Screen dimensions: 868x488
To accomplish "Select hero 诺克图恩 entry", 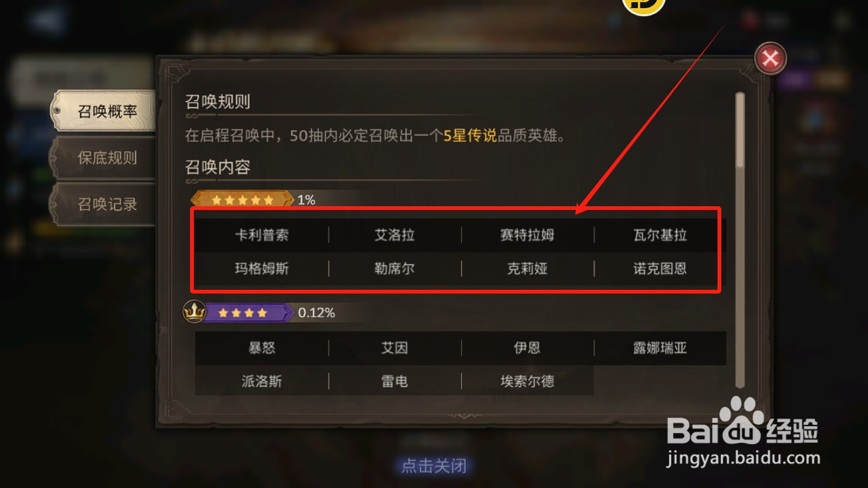I will click(x=659, y=269).
